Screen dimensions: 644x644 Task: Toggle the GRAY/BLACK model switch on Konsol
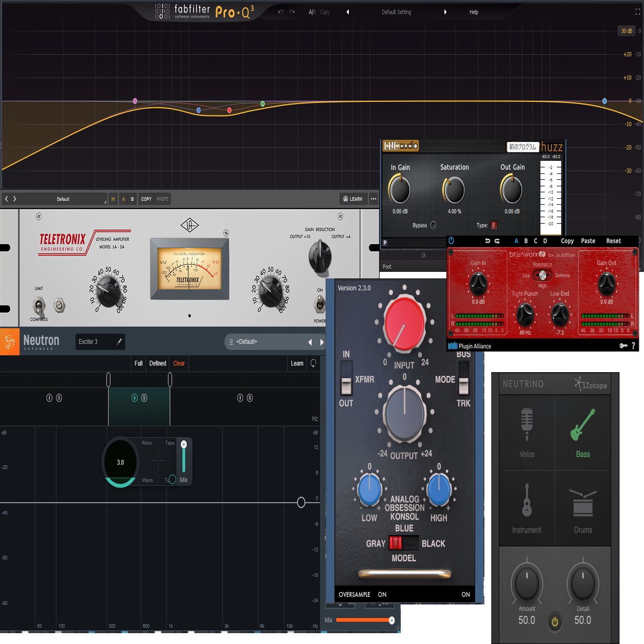coord(404,543)
